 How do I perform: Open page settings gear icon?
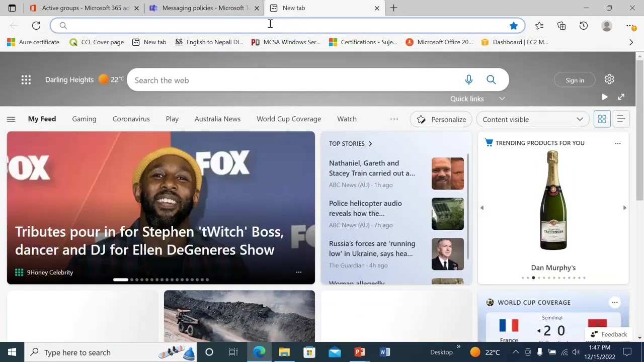(x=609, y=79)
